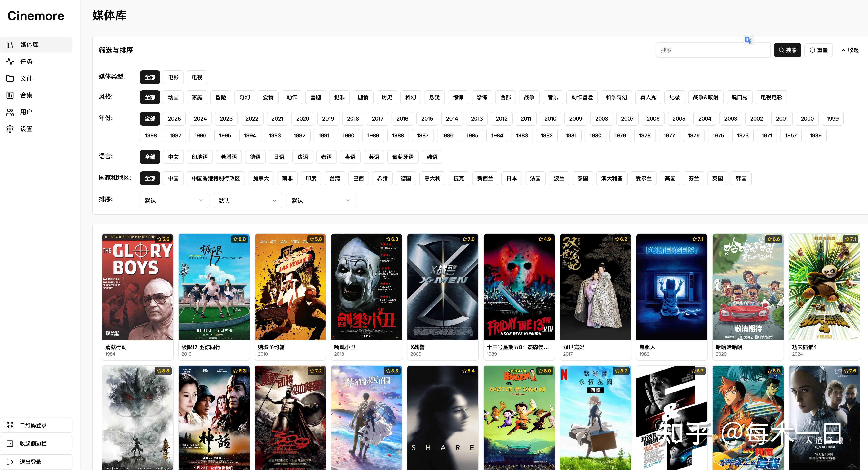
Task: Select year 2024 filter chip
Action: [200, 119]
